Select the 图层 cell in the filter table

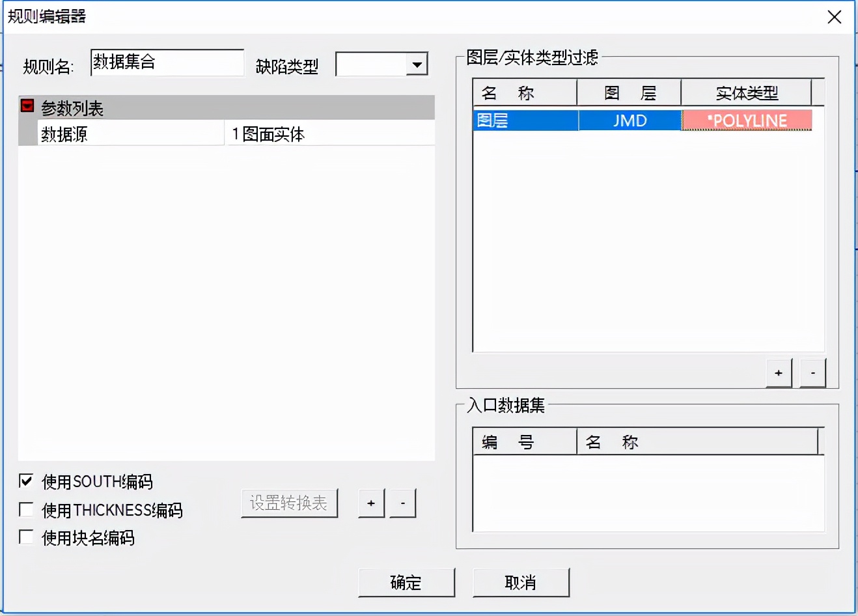point(525,120)
